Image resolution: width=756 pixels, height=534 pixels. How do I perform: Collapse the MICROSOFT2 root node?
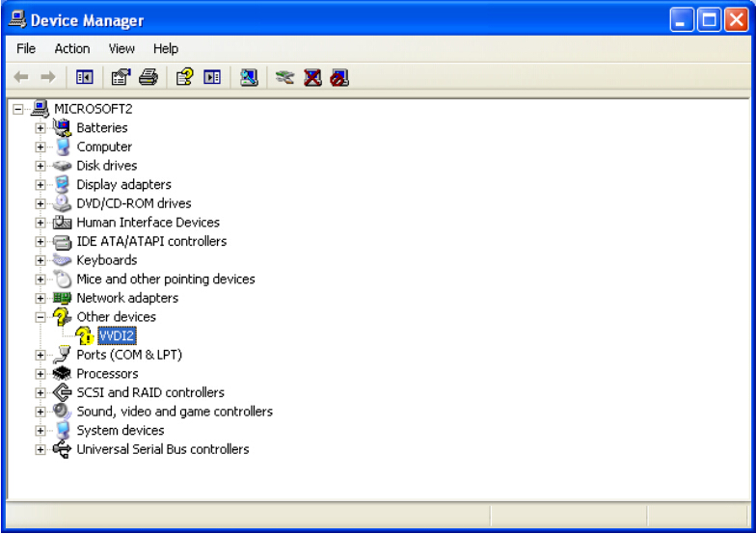click(17, 110)
